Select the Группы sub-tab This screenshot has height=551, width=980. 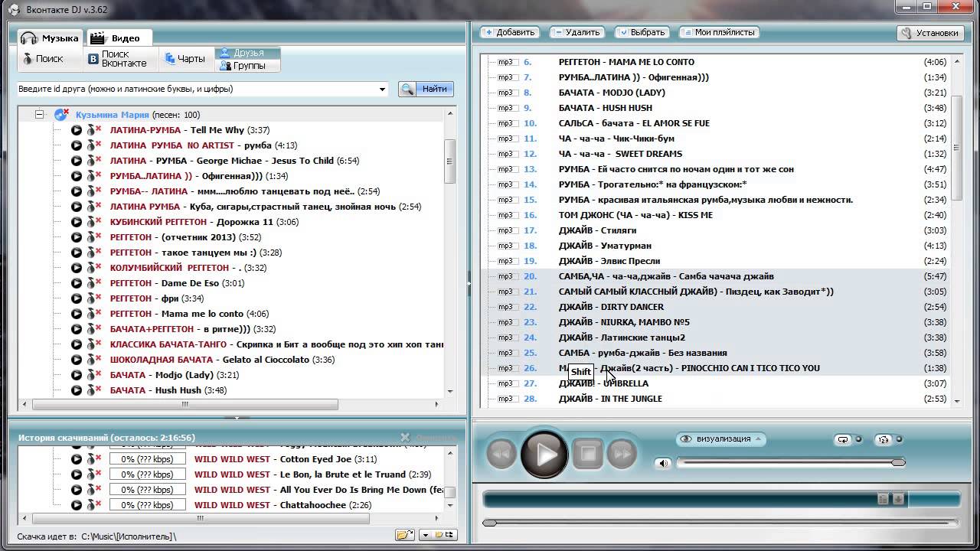click(x=247, y=66)
